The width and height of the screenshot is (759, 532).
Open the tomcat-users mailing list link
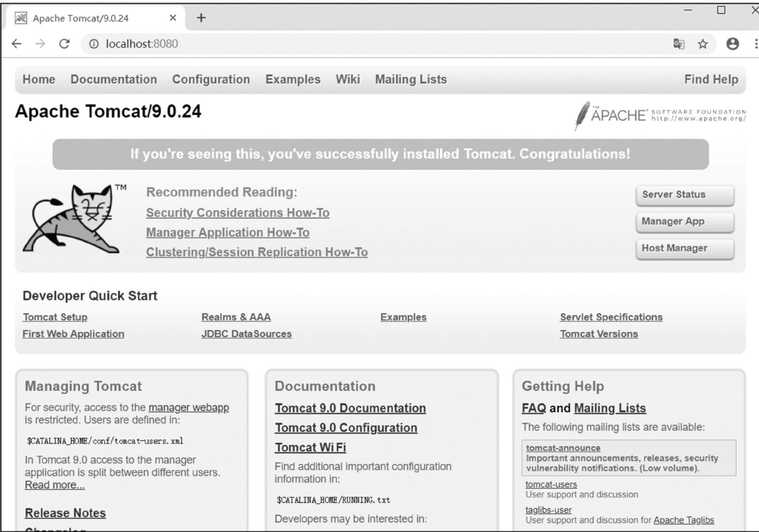[551, 484]
